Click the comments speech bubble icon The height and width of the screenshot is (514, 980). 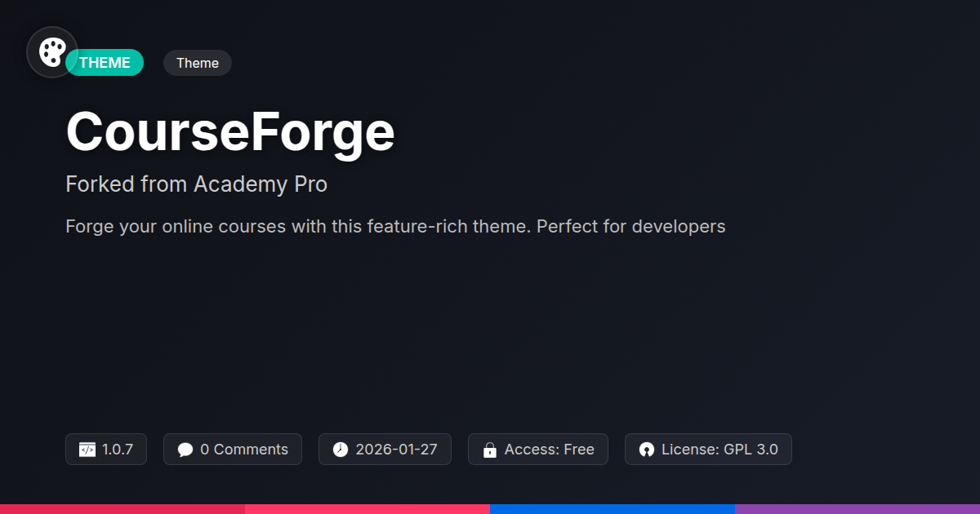coord(185,450)
